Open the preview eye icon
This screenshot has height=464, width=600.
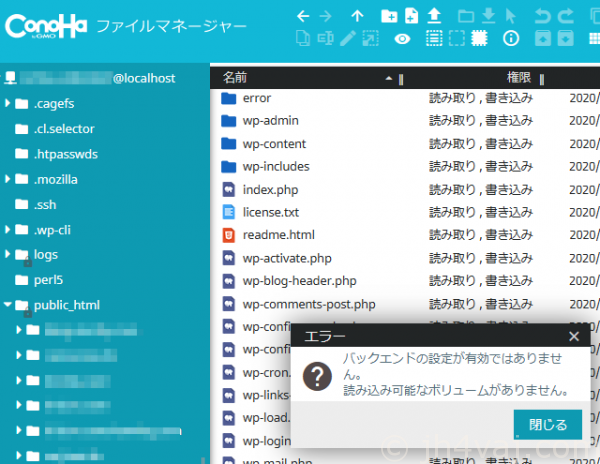coord(402,39)
